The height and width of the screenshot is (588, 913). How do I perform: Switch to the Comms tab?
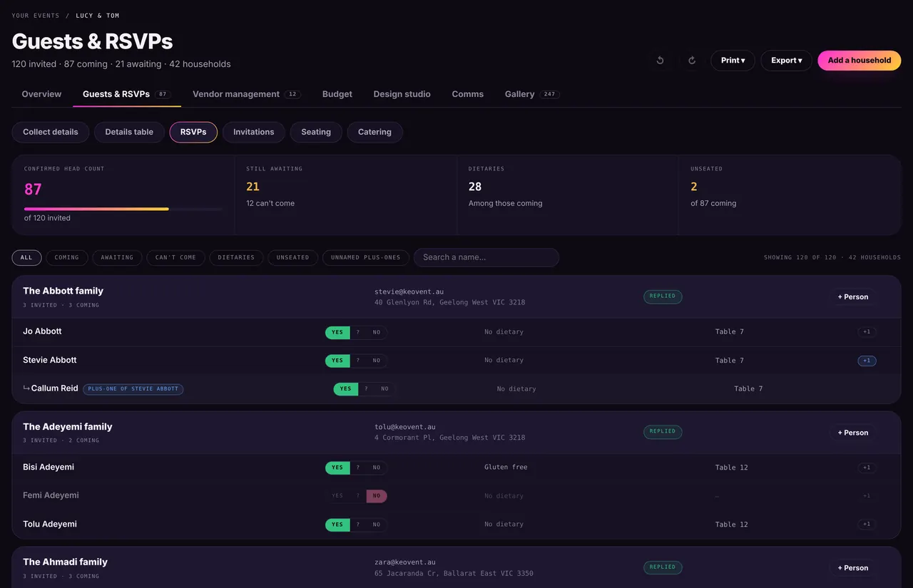468,94
